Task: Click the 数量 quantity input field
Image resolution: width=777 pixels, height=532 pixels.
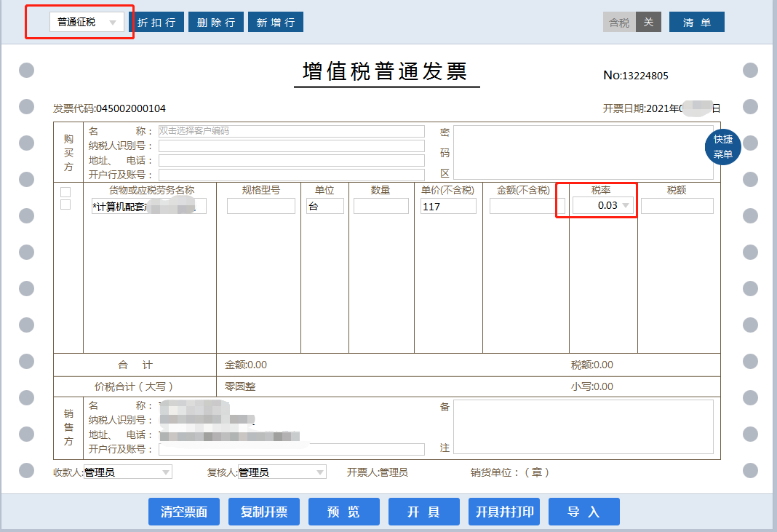Action: tap(380, 206)
